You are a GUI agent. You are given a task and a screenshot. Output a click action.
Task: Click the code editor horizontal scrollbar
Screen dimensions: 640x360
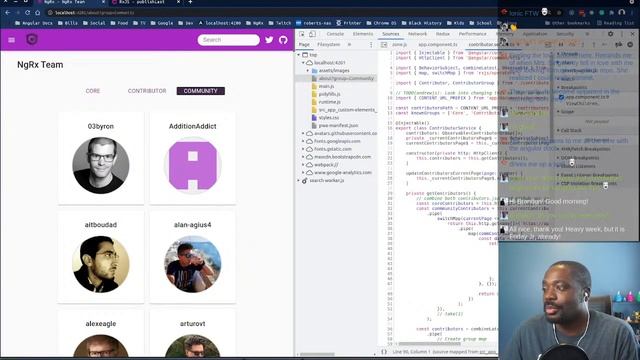click(x=429, y=344)
